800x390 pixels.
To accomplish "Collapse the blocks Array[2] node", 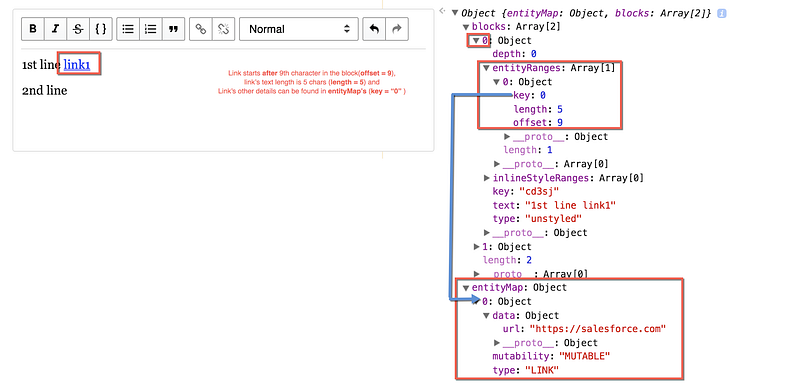I will [x=466, y=27].
